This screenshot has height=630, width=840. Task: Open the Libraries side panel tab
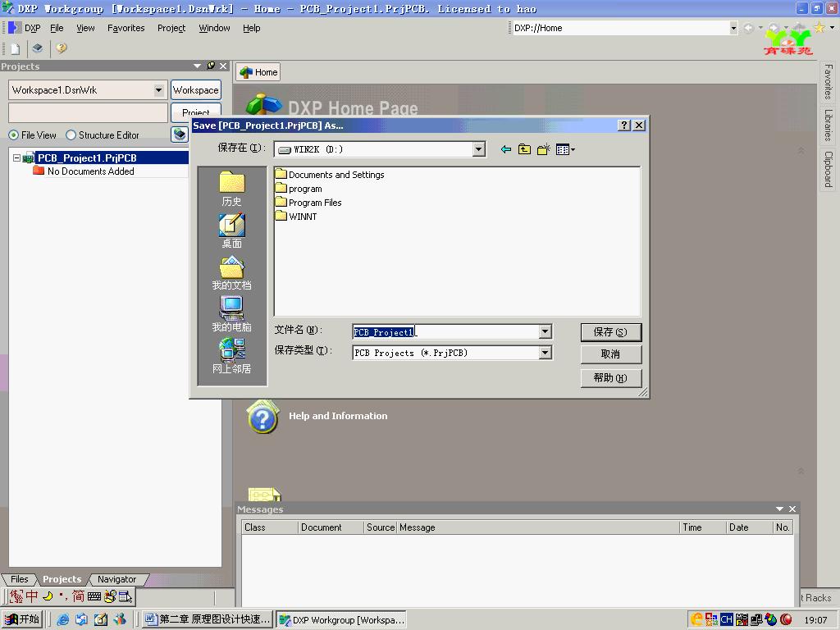pyautogui.click(x=829, y=125)
